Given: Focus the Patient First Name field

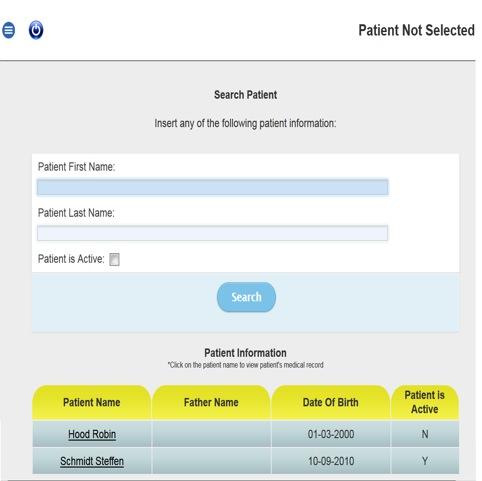Looking at the screenshot, I should coord(213,187).
